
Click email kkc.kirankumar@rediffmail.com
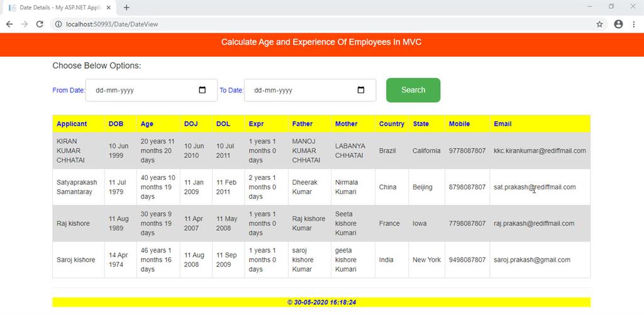pyautogui.click(x=540, y=151)
